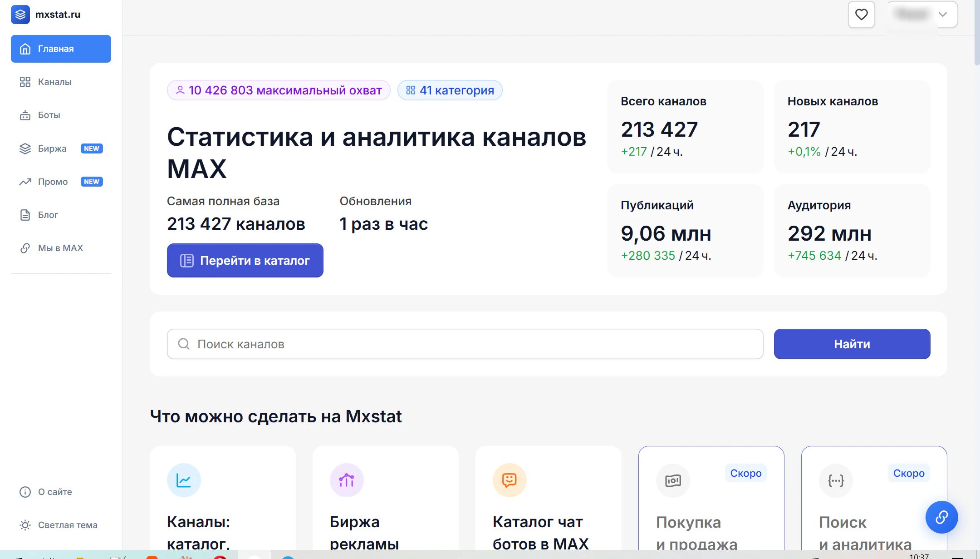Open the Главная home menu item
Image resolution: width=980 pixels, height=559 pixels.
coord(61,49)
